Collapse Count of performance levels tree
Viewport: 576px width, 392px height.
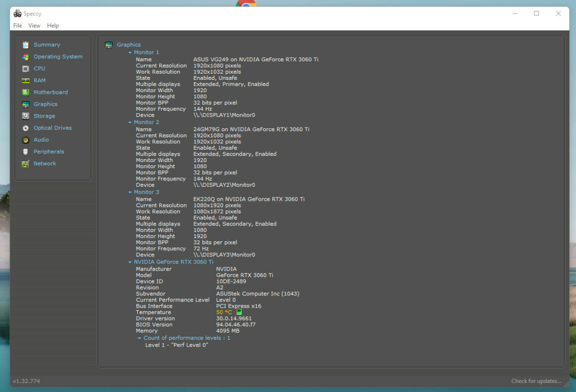[x=139, y=339]
